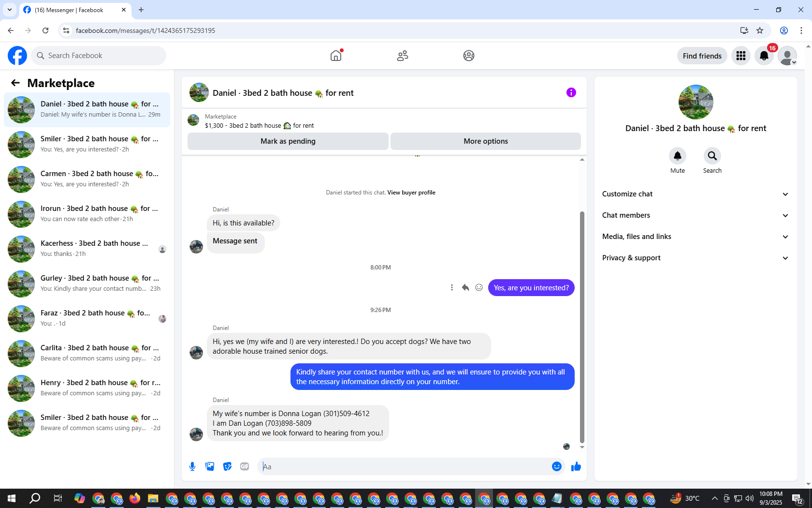The width and height of the screenshot is (812, 508).
Task: Attach a photo file to the message
Action: tap(210, 466)
